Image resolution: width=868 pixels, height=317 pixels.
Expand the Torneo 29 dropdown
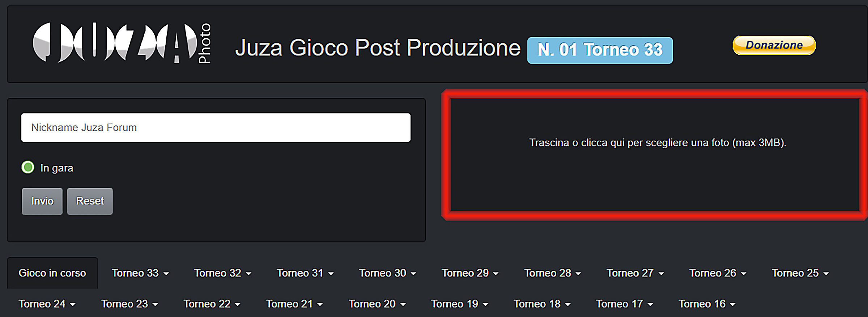click(x=470, y=273)
